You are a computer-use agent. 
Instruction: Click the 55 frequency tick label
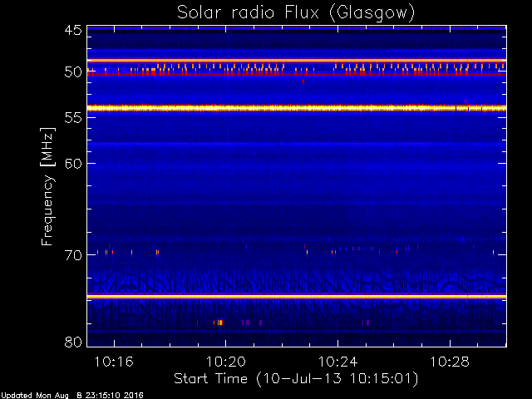[73, 118]
